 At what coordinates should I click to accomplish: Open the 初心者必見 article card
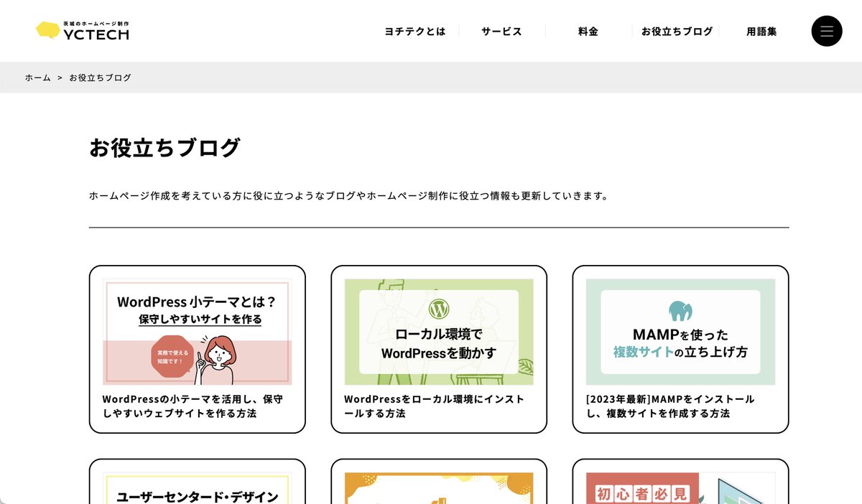680,481
